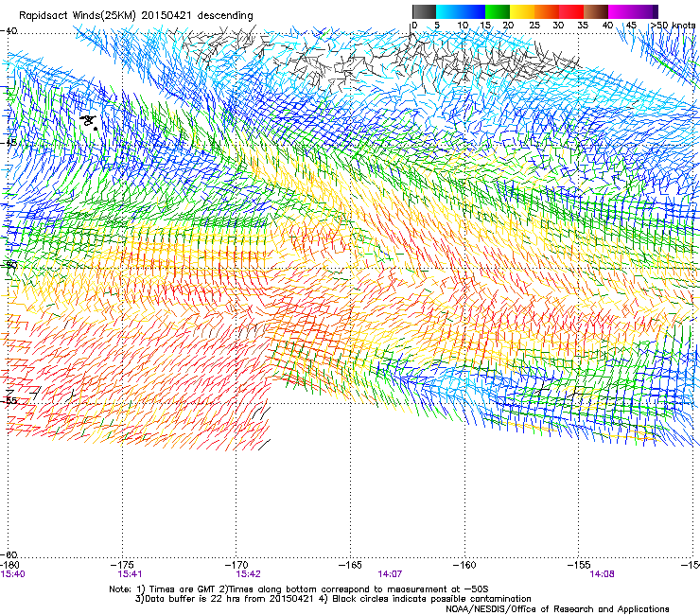Screen dimensions: 700x615
Task: Click the '-180' longitude axis label
Action: pyautogui.click(x=9, y=565)
